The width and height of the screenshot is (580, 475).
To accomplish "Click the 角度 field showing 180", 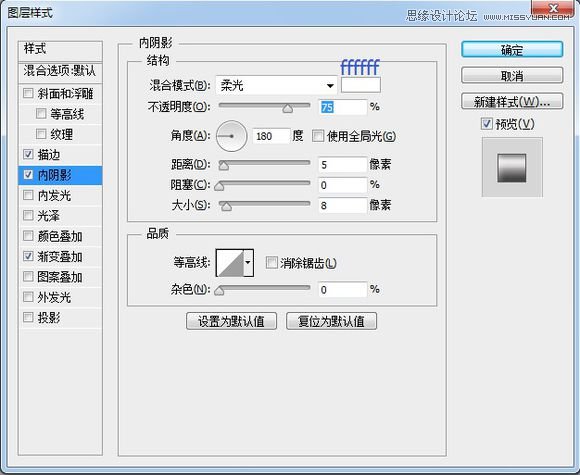I will [x=271, y=136].
